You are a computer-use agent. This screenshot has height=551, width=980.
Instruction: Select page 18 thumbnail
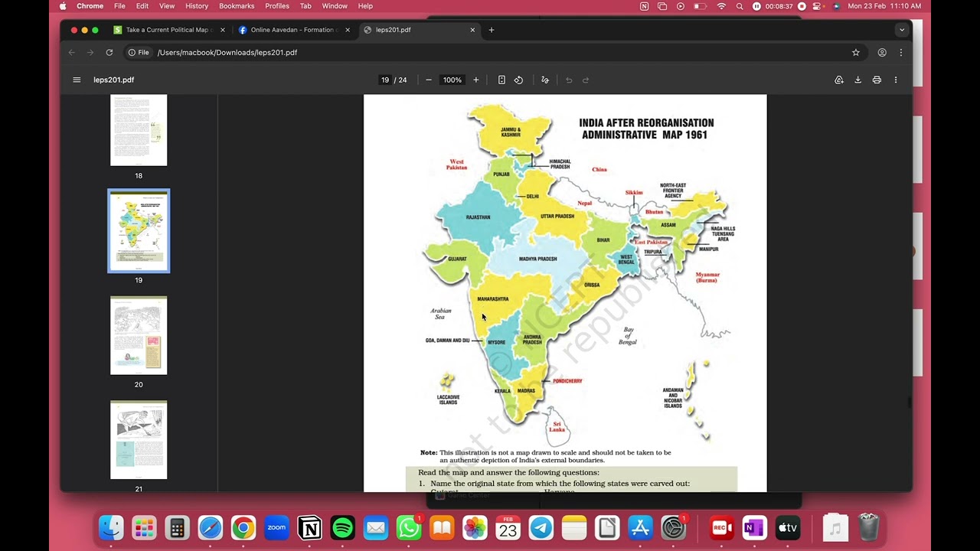[x=139, y=130]
